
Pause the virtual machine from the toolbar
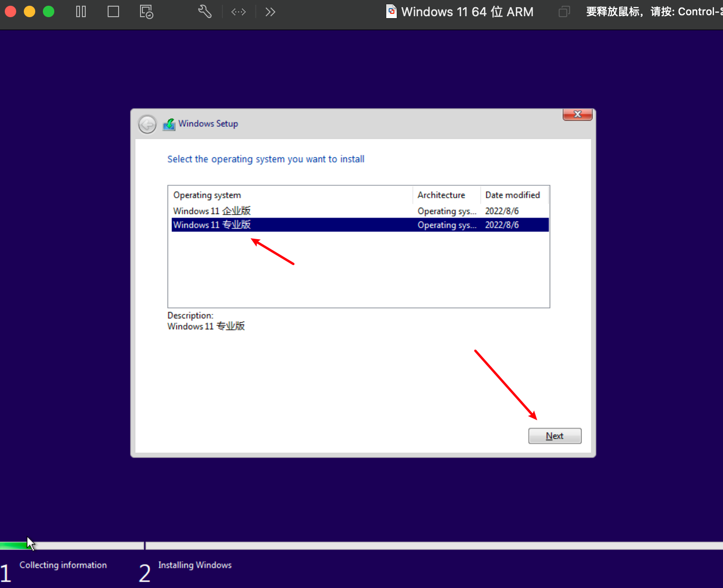click(x=81, y=11)
